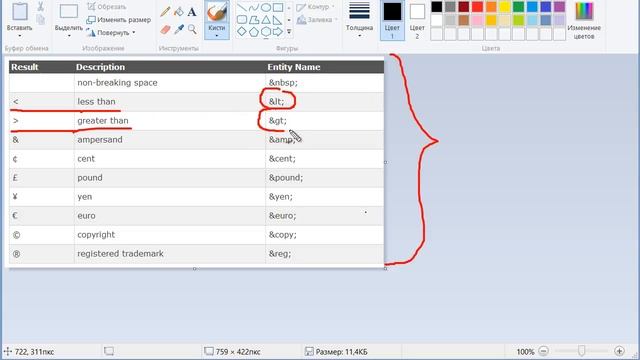Click the Select (Выделить) rectangle icon

point(69,11)
